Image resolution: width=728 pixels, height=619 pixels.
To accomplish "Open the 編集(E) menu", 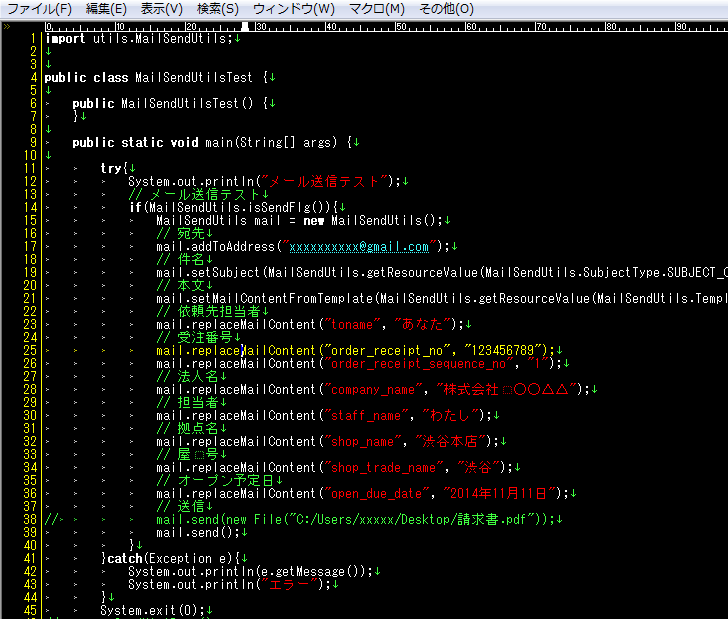I will pos(106,9).
